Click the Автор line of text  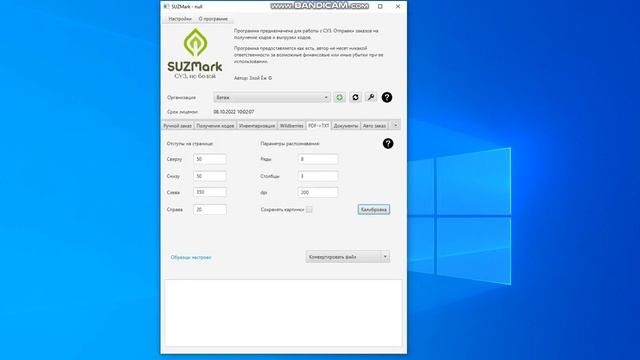[253, 78]
